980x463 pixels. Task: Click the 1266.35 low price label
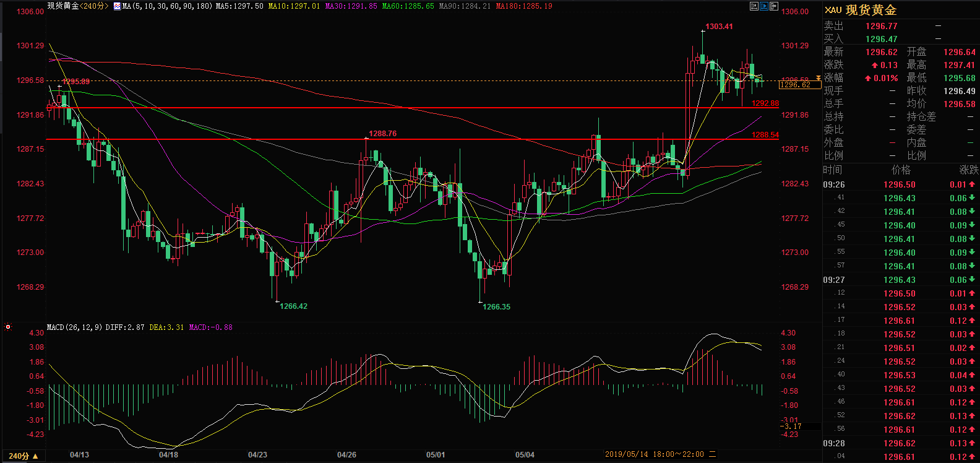[496, 307]
